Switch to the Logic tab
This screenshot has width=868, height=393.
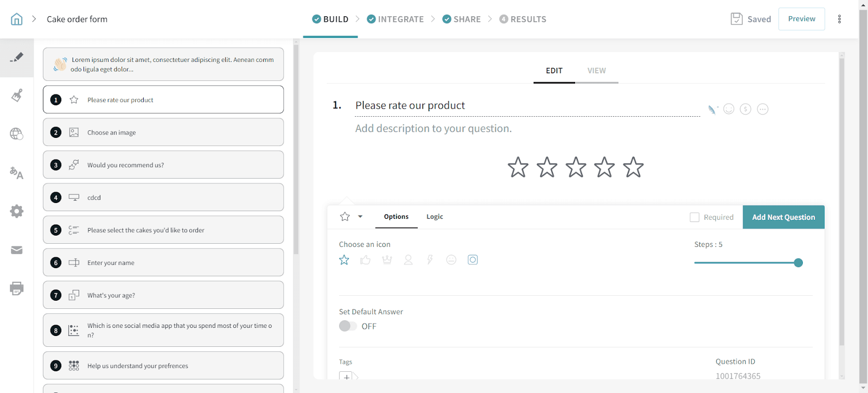click(435, 217)
